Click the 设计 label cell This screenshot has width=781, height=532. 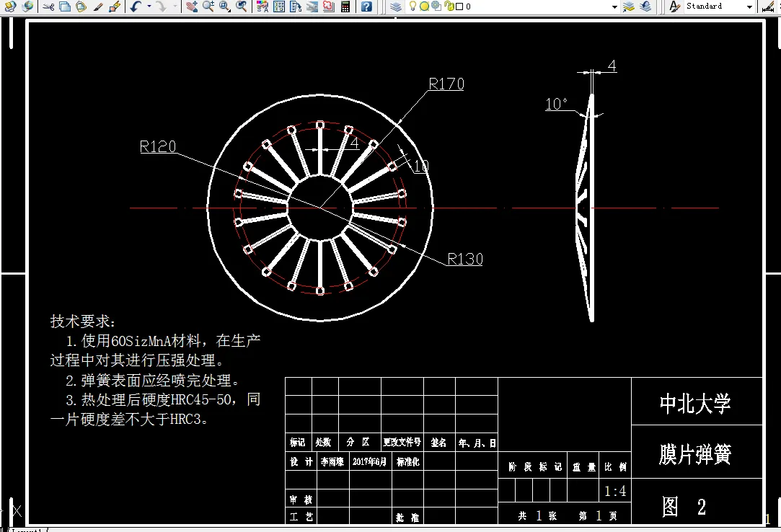point(301,462)
